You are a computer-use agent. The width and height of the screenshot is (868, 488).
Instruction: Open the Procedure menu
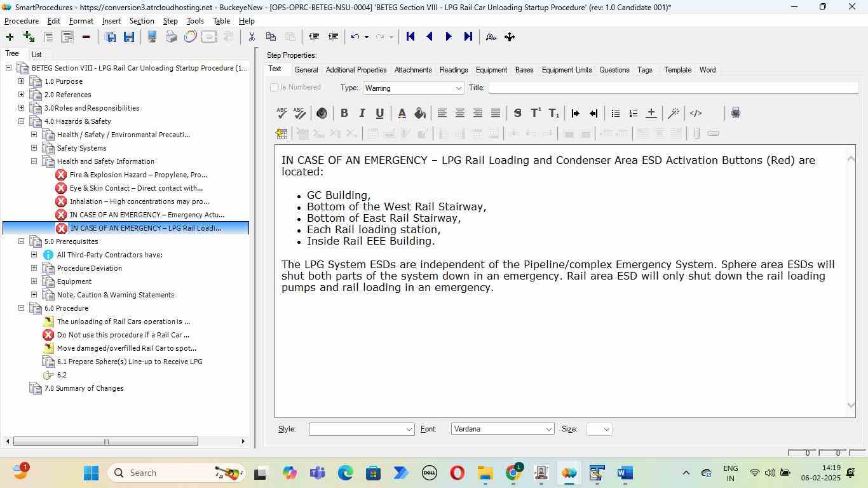(x=22, y=21)
